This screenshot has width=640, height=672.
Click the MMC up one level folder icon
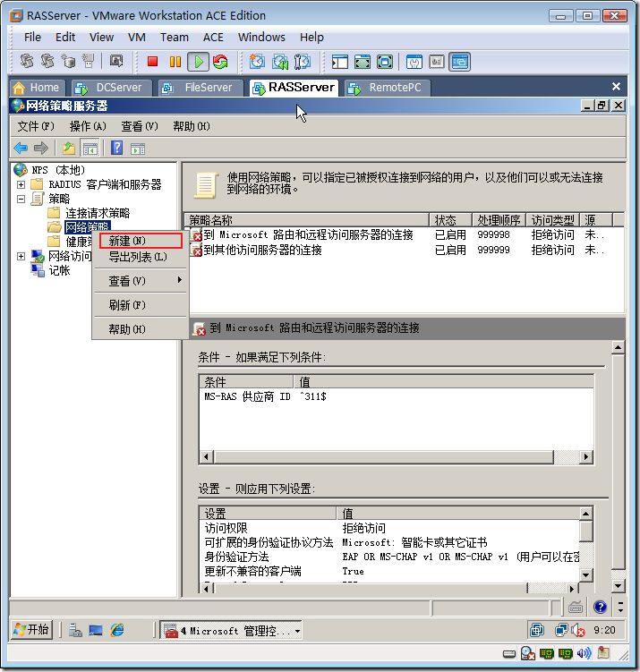(69, 149)
